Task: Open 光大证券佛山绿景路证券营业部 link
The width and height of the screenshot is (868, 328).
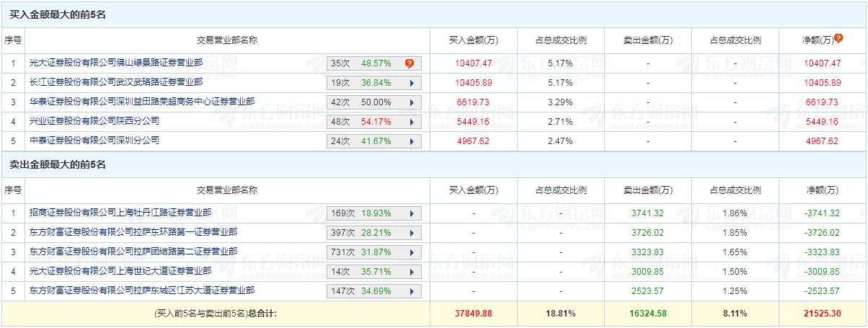Action: [x=116, y=63]
